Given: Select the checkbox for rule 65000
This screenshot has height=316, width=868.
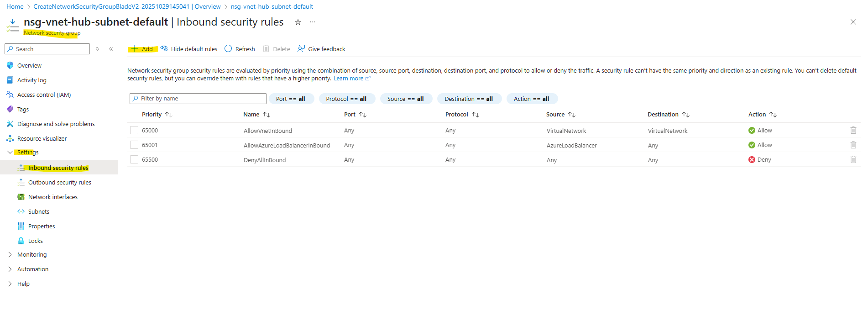Looking at the screenshot, I should click(134, 130).
